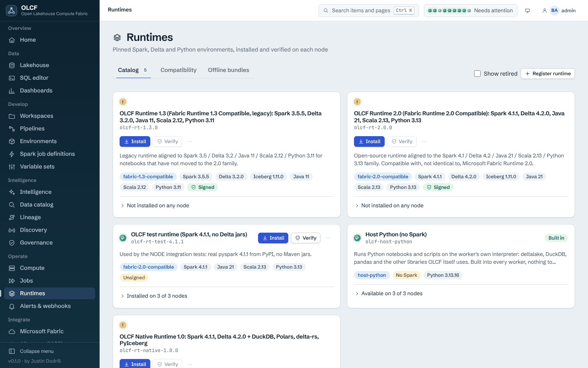Click the 'Iceberg 1.11.0' tag on Runtime 1.3

point(268,177)
